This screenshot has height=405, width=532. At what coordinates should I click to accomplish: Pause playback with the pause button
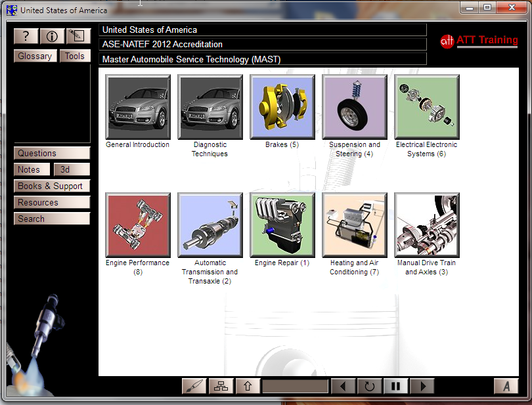(x=396, y=386)
